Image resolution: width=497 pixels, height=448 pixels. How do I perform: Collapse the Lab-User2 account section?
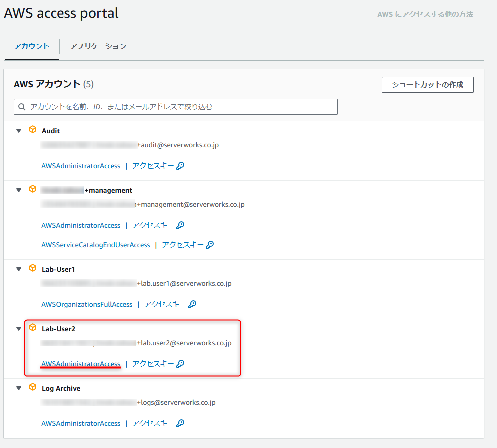click(x=19, y=329)
